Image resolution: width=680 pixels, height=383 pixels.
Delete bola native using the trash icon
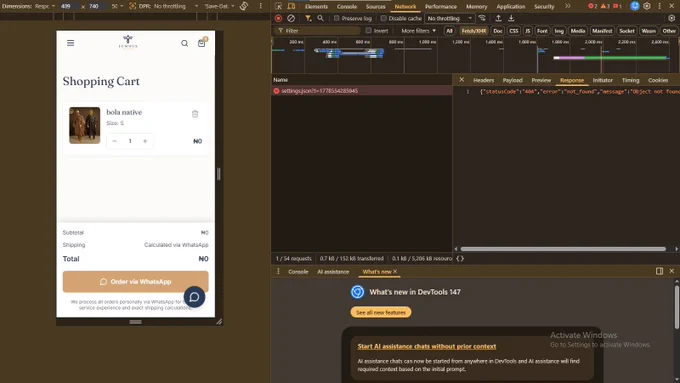click(x=195, y=114)
